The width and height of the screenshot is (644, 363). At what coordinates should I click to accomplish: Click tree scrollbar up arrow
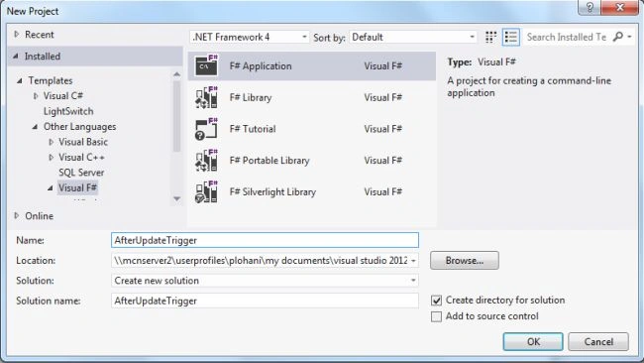177,74
